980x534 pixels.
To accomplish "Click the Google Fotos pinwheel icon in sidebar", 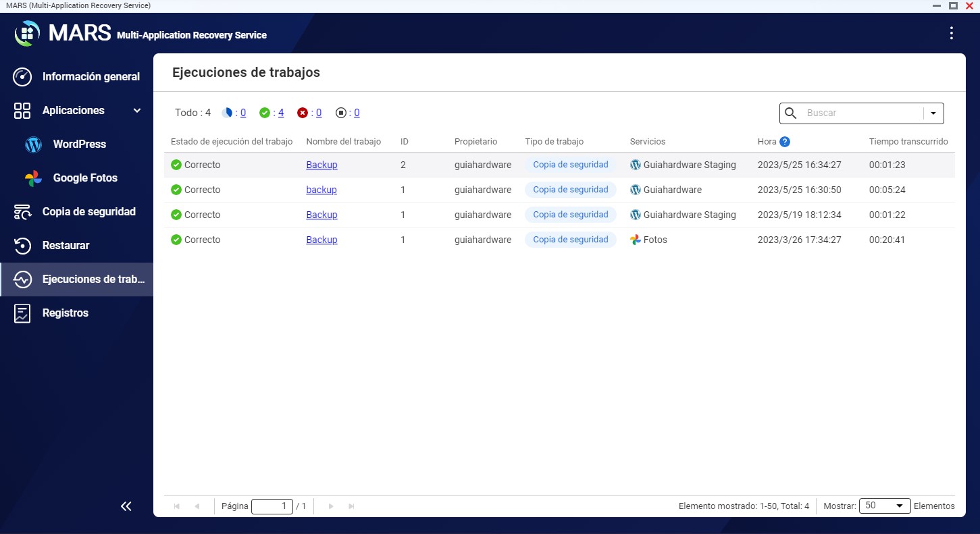I will 33,178.
